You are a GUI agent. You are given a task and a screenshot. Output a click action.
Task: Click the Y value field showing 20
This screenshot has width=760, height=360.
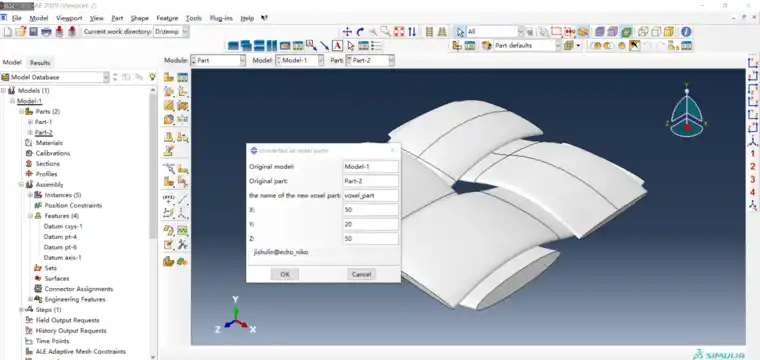370,224
